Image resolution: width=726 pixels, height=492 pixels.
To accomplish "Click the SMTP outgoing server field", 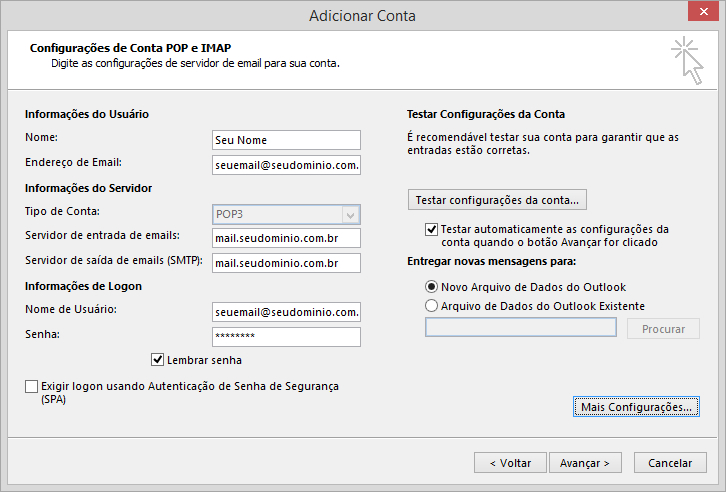I will pos(286,263).
